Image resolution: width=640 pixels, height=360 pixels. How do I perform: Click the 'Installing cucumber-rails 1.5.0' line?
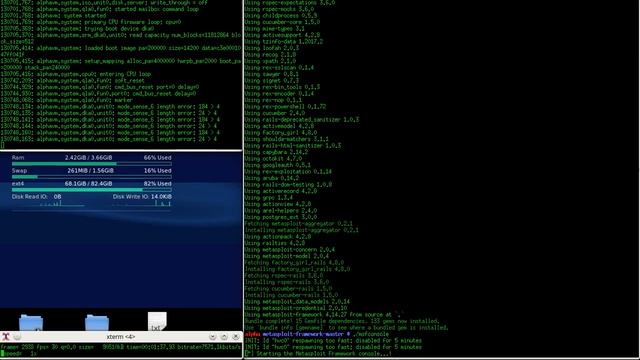click(x=291, y=295)
